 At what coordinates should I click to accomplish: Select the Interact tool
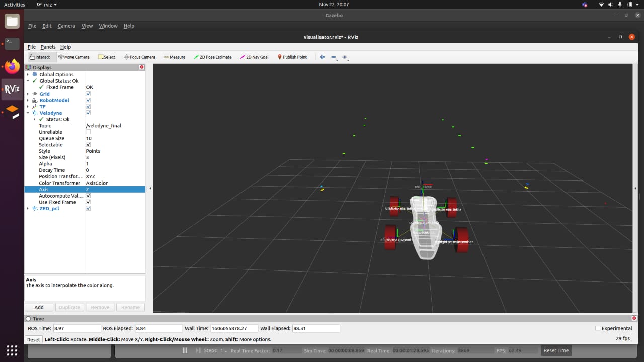[41, 57]
